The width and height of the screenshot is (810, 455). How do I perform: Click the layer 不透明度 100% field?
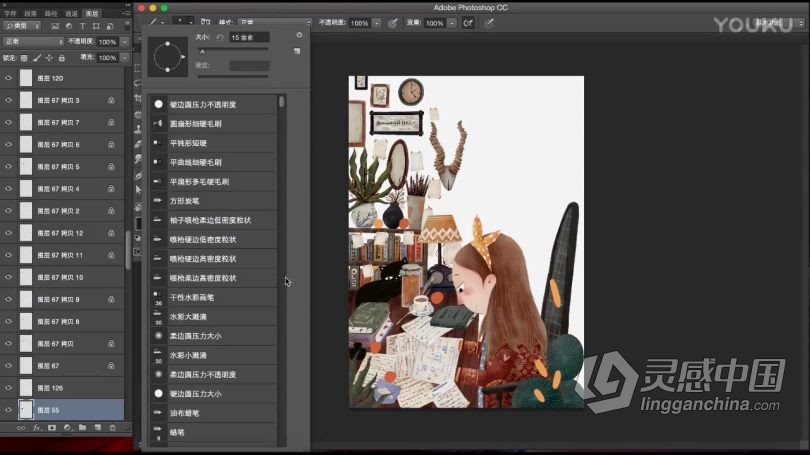pos(107,42)
